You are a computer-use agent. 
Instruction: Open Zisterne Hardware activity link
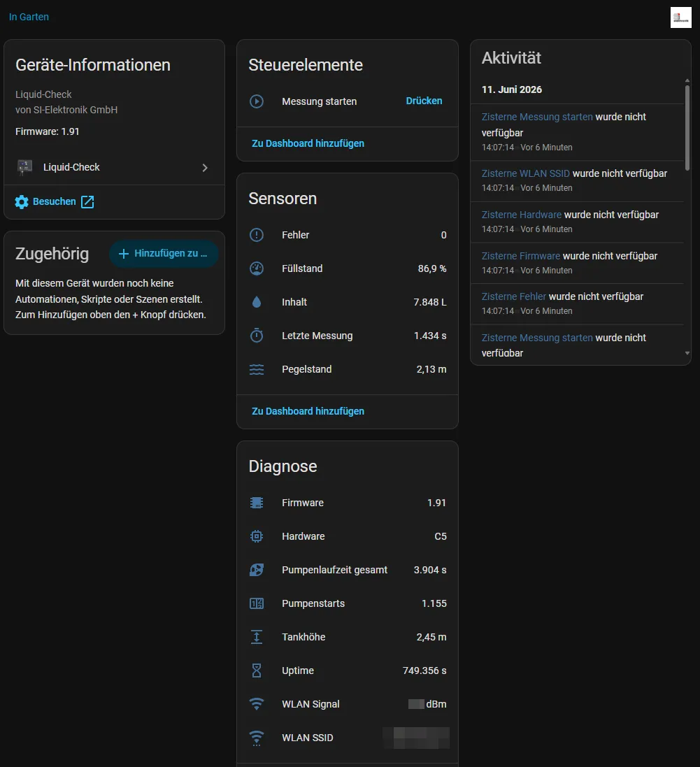pos(522,215)
